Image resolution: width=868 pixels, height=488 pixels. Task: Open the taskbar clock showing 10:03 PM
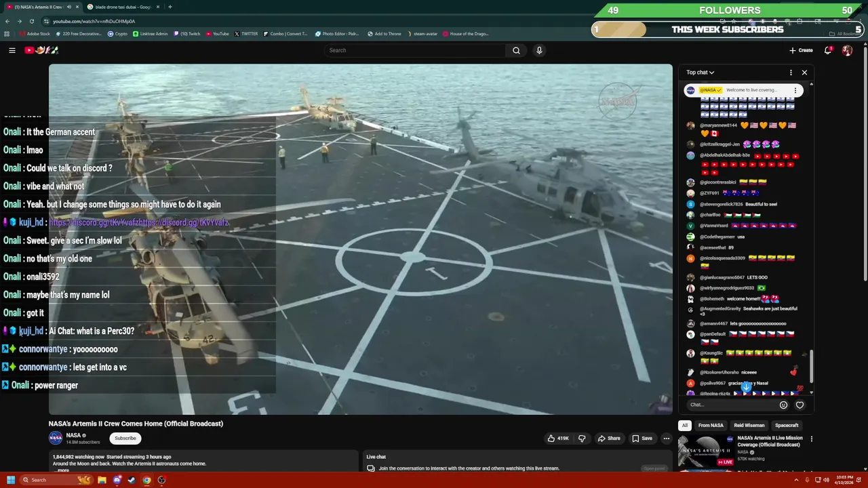844,480
